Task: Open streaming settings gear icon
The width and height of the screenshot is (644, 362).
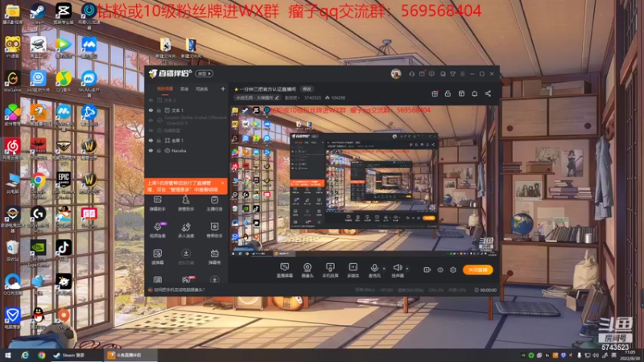Action: (453, 269)
